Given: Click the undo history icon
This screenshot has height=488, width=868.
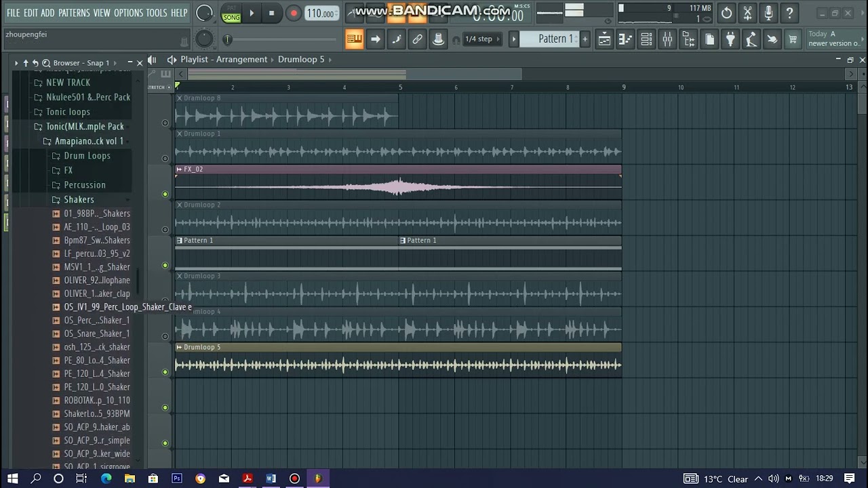Looking at the screenshot, I should coord(726,13).
